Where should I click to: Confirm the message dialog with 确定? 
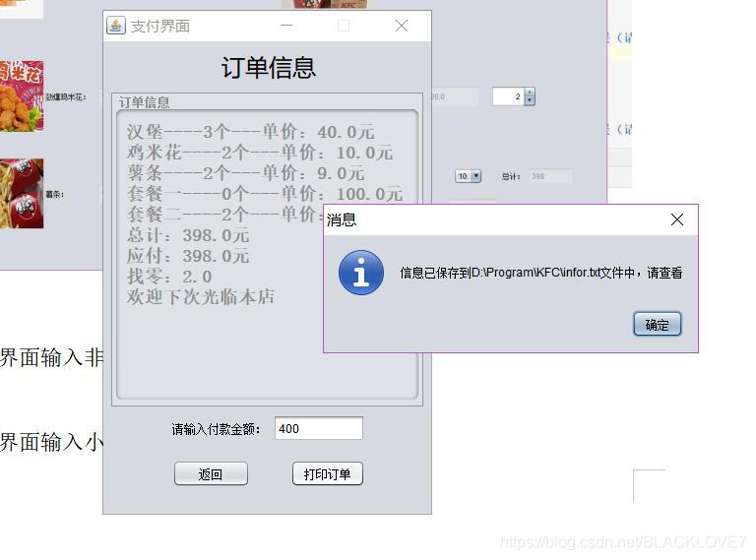pos(657,325)
